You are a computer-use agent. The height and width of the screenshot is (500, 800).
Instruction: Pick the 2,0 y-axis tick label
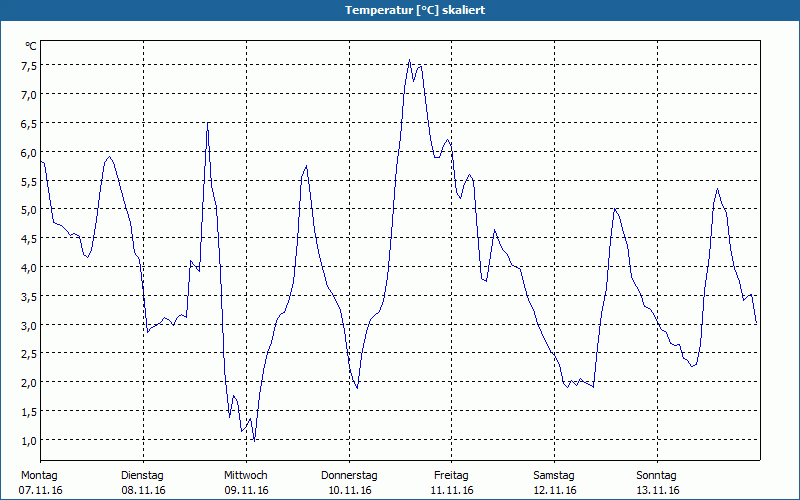(x=29, y=383)
